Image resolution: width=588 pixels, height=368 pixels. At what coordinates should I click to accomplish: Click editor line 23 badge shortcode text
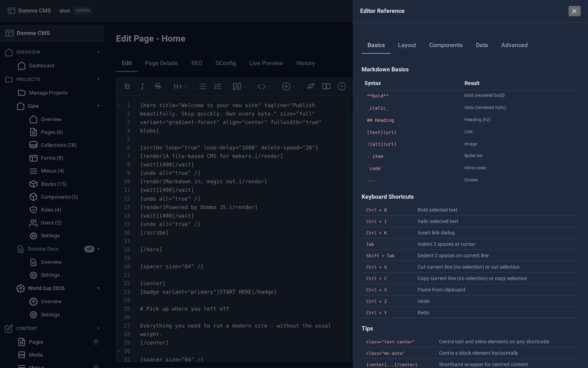pos(208,292)
